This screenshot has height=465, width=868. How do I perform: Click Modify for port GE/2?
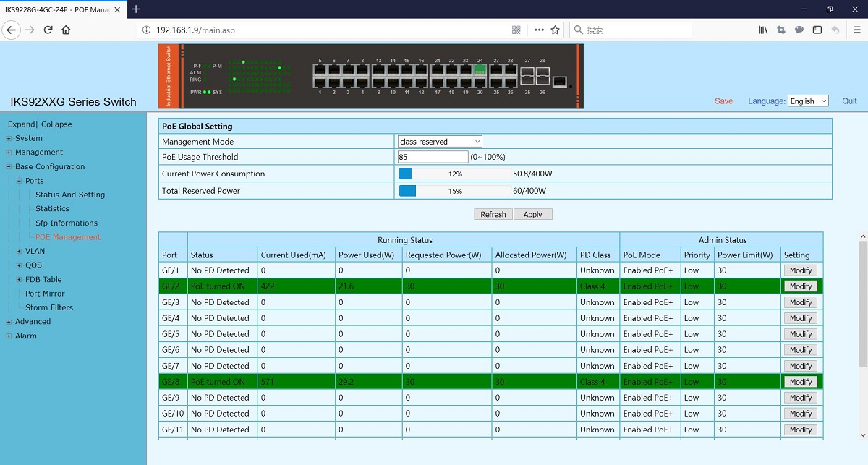(x=801, y=286)
